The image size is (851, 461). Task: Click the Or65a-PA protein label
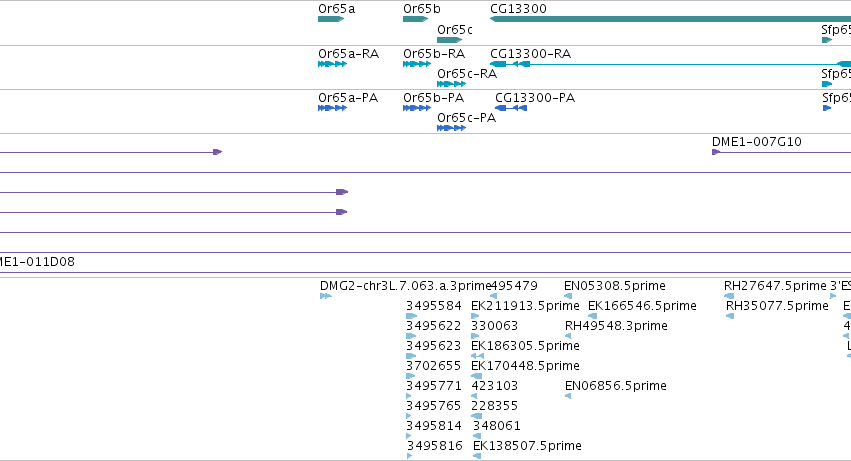coord(348,98)
